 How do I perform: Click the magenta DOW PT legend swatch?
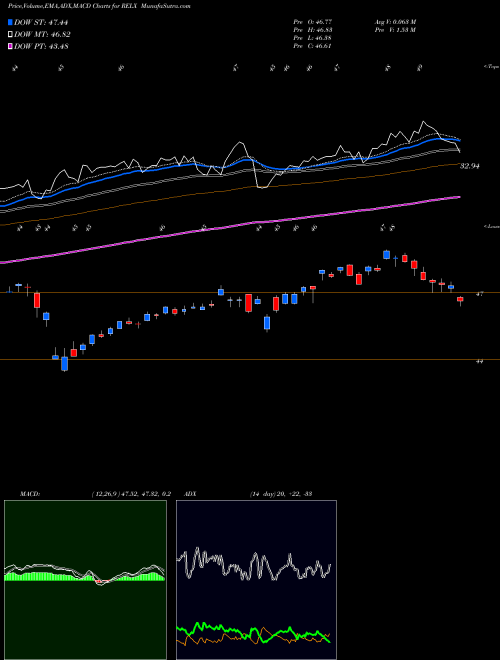(11, 46)
